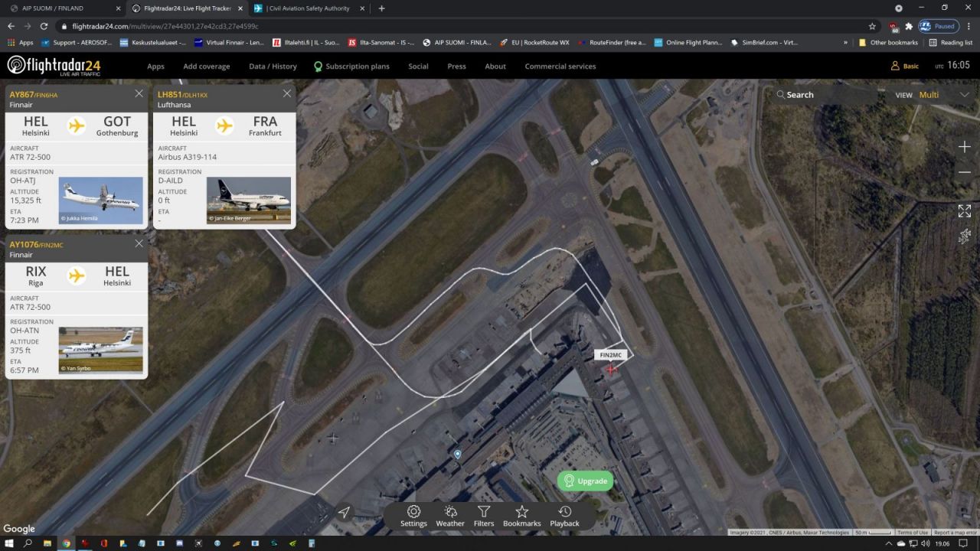This screenshot has height=551, width=980.
Task: Click the green Upgrade button
Action: click(x=585, y=481)
